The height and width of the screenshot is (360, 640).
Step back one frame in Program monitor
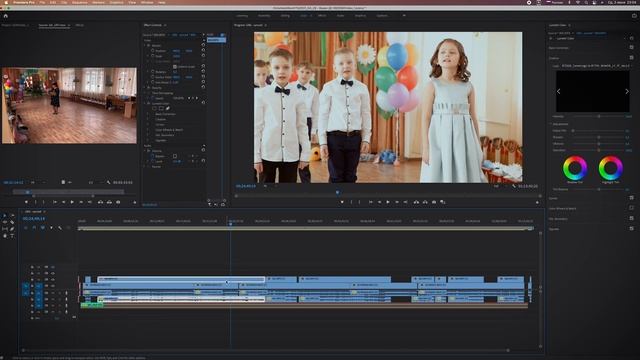tap(379, 202)
